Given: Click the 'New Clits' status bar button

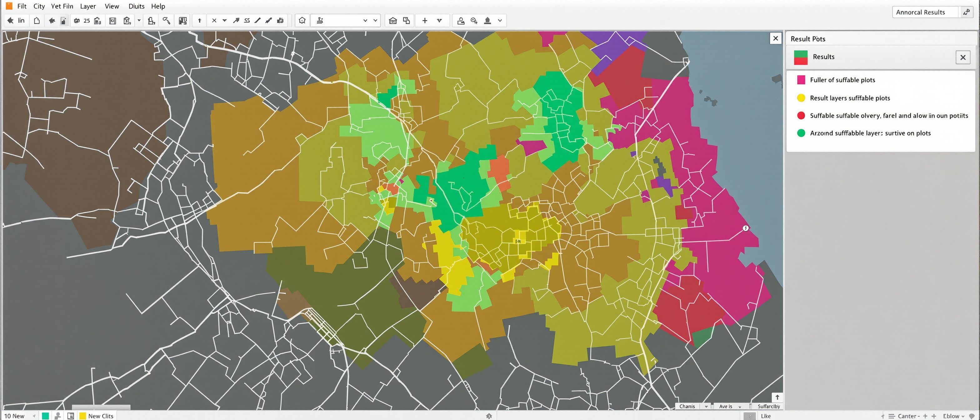Looking at the screenshot, I should pos(96,416).
